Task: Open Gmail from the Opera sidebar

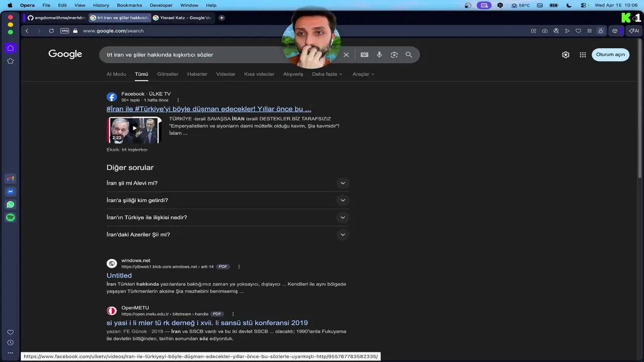Action: [x=10, y=178]
